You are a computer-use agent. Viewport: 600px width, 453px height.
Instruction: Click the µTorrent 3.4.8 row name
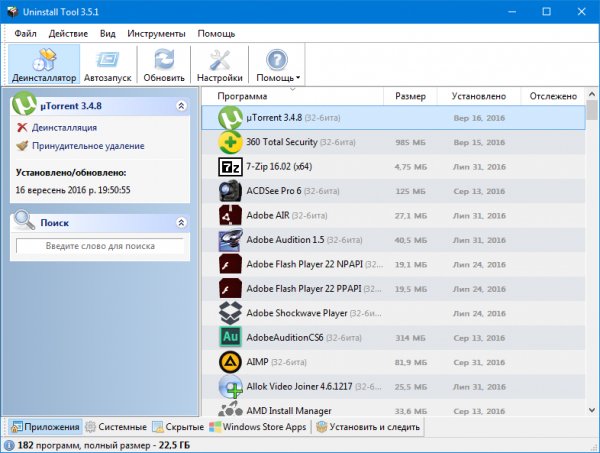point(274,118)
